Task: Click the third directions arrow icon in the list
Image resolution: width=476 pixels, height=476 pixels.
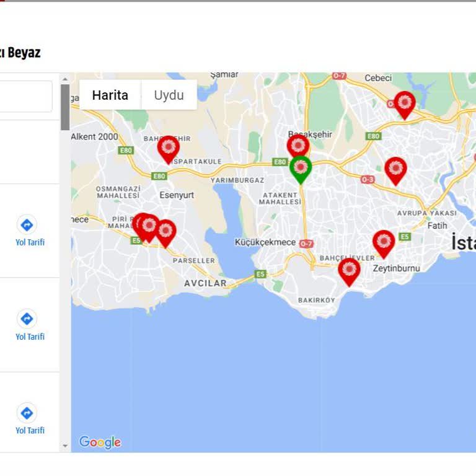Action: click(x=27, y=413)
